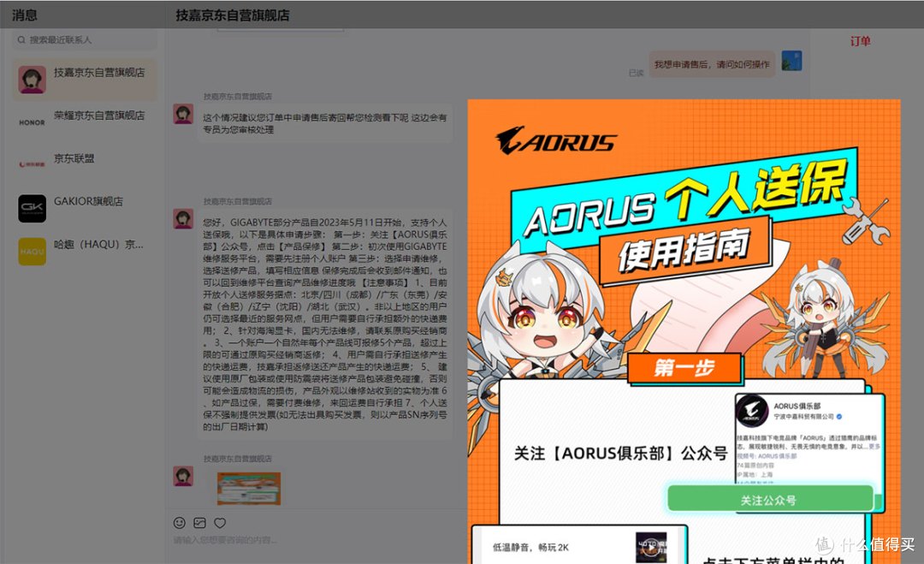This screenshot has width=924, height=564.
Task: Click the HONOR logo avatar
Action: [32, 122]
